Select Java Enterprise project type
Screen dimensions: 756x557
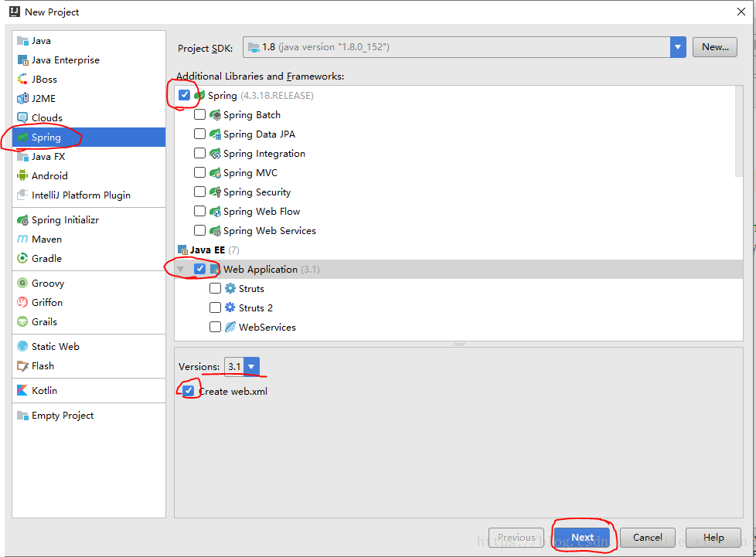(x=89, y=60)
